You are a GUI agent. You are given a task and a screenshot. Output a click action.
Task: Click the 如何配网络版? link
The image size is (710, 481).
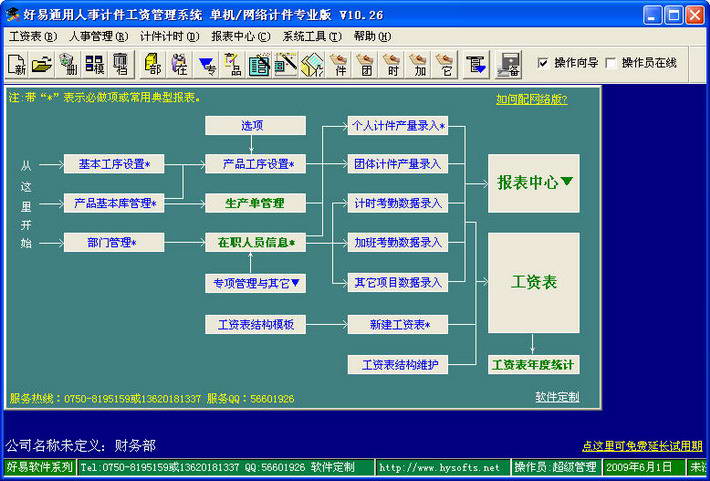532,100
